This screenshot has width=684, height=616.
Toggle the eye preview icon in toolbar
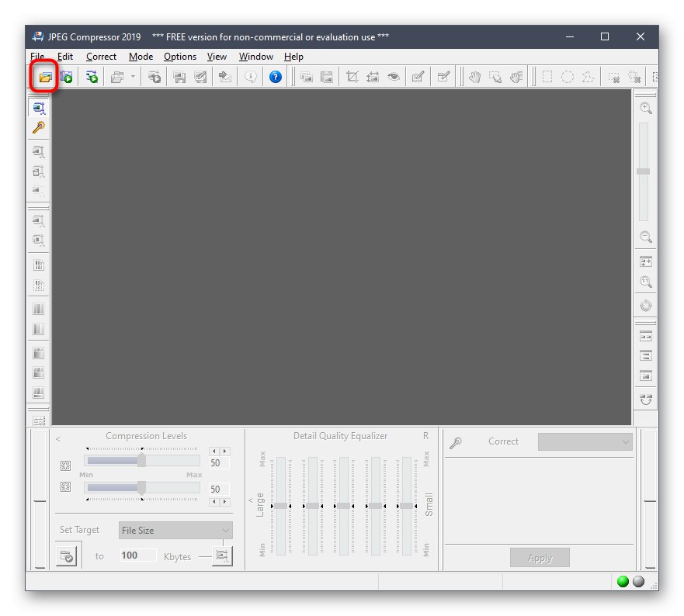click(394, 77)
